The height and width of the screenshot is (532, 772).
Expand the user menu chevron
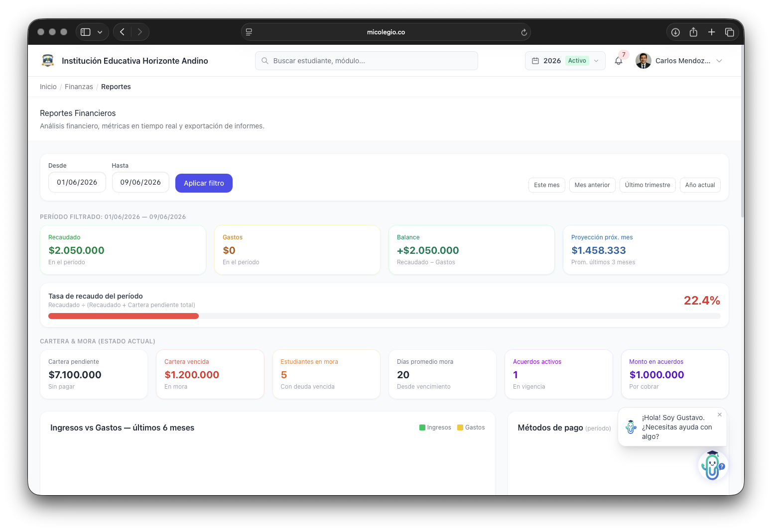coord(719,61)
